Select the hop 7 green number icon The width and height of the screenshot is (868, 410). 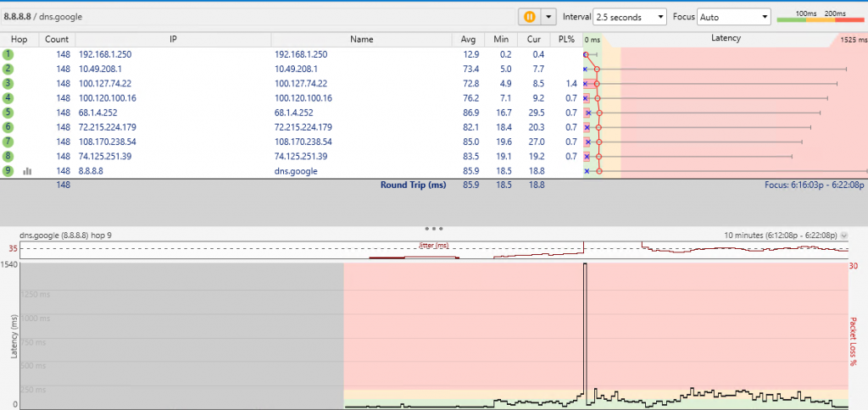click(x=9, y=141)
